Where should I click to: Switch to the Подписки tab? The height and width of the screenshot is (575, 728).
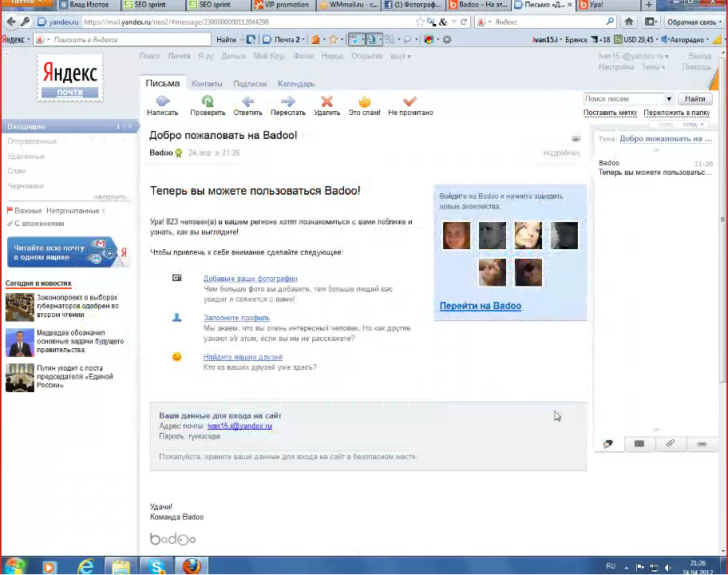pyautogui.click(x=250, y=84)
